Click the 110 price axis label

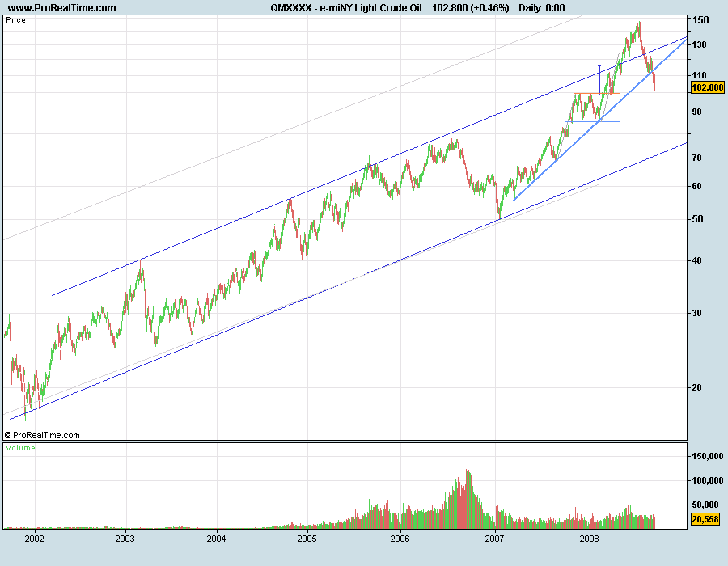tap(700, 75)
